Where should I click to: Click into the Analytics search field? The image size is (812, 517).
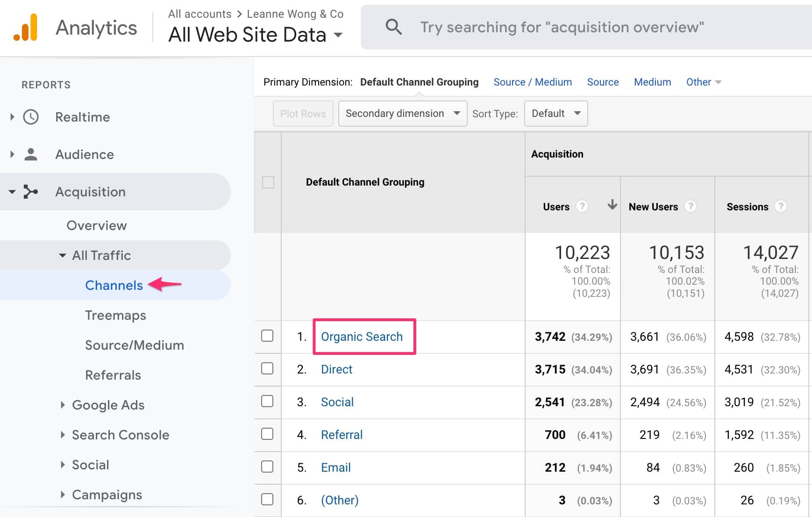[x=561, y=27]
